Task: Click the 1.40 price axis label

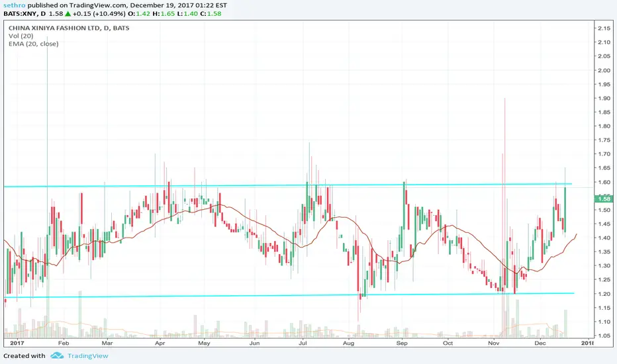Action: tap(604, 238)
